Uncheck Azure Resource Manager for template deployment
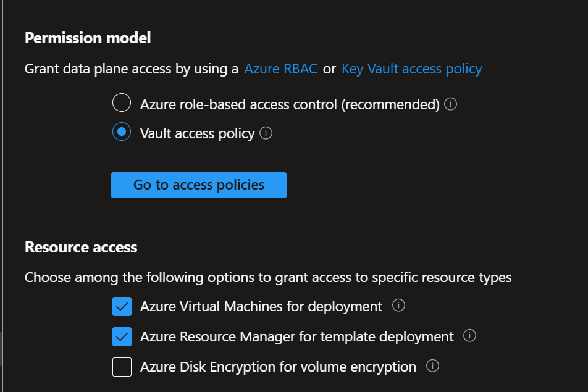This screenshot has height=392, width=588. coord(122,336)
